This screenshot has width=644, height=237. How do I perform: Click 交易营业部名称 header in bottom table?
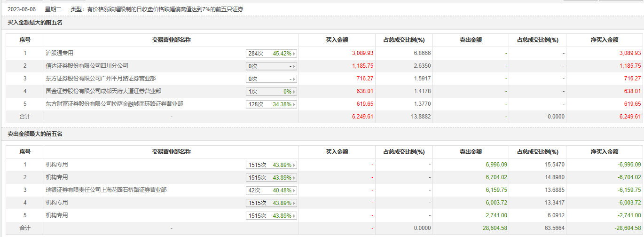[x=171, y=152]
